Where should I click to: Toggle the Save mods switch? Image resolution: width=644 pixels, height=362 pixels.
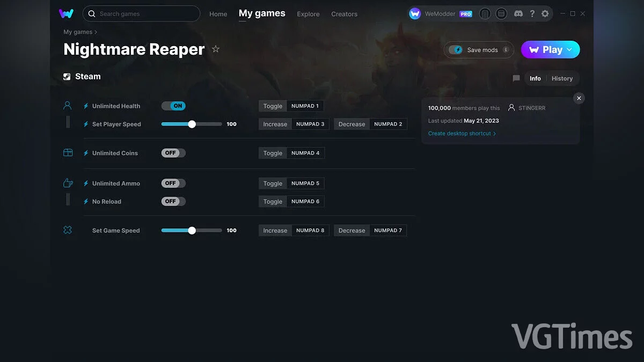coord(456,50)
